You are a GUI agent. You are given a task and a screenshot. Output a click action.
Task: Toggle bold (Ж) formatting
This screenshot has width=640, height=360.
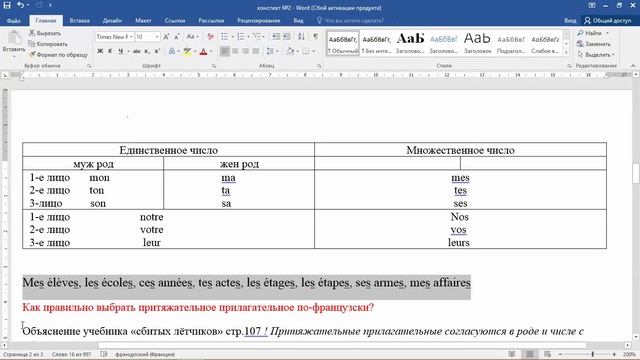coord(100,51)
